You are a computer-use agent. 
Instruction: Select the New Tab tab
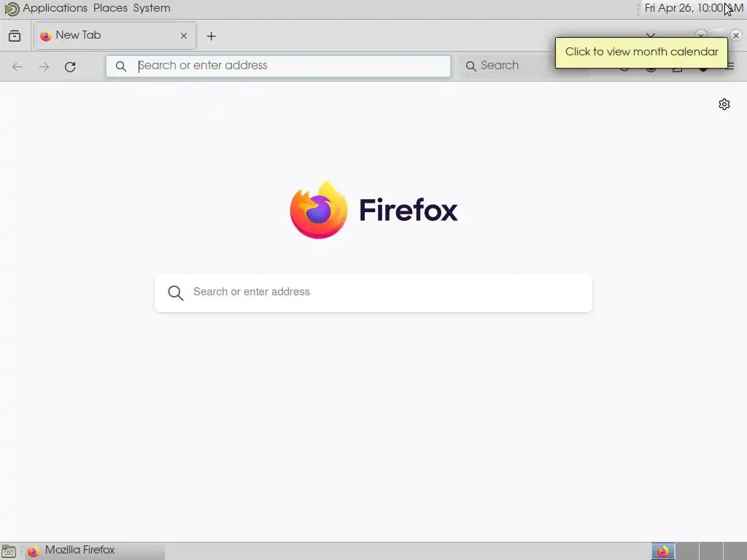(x=115, y=36)
